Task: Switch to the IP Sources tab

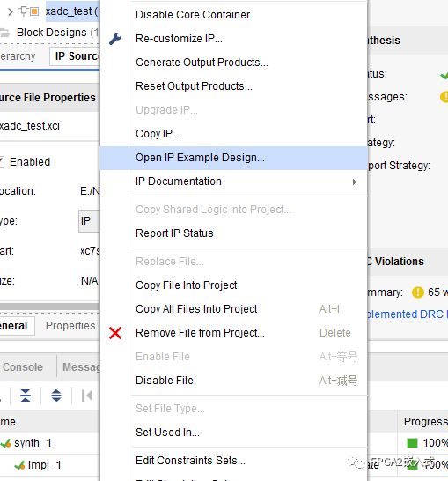Action: pos(76,56)
